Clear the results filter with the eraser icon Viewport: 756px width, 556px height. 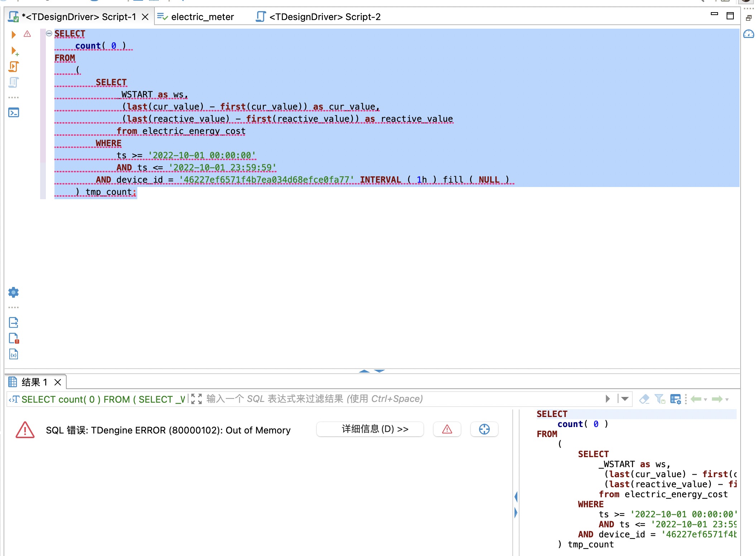coord(644,399)
